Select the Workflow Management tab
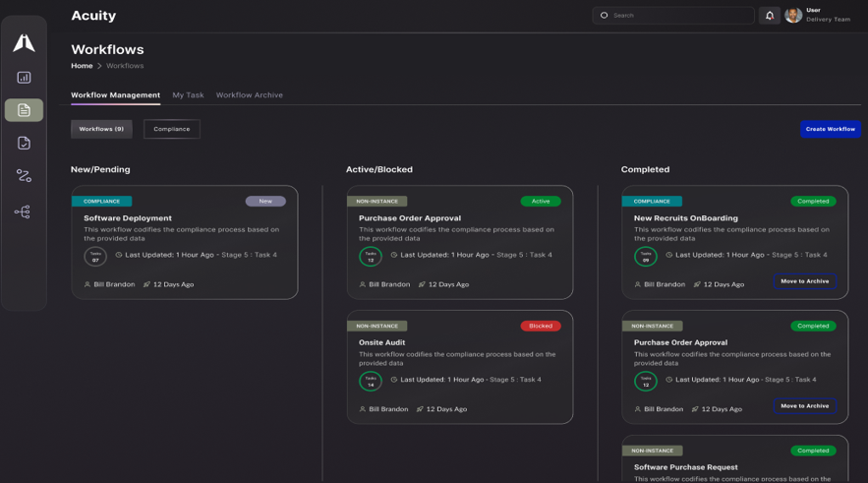 tap(115, 95)
